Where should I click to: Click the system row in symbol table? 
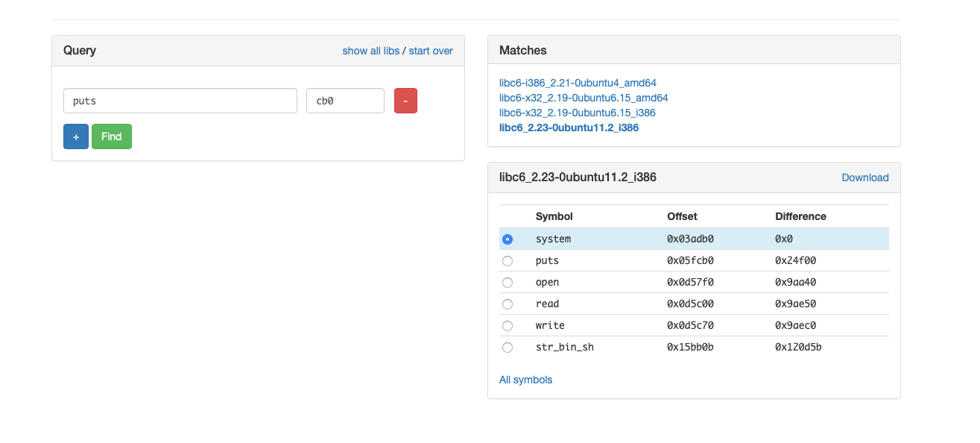tap(694, 239)
